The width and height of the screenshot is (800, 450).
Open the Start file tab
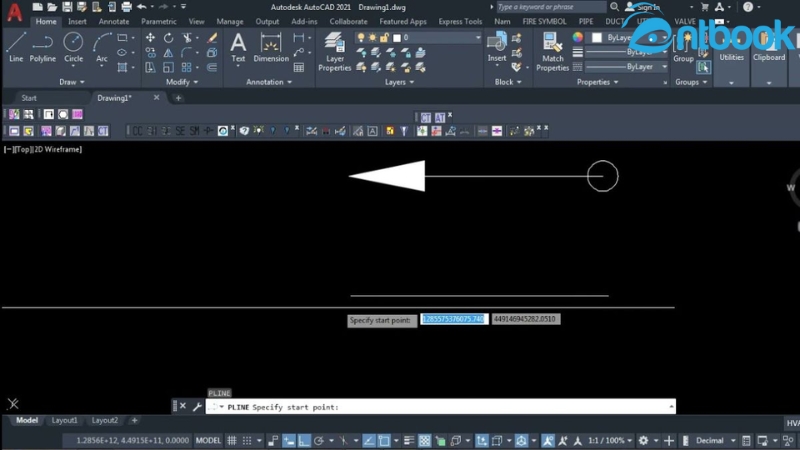tap(29, 98)
